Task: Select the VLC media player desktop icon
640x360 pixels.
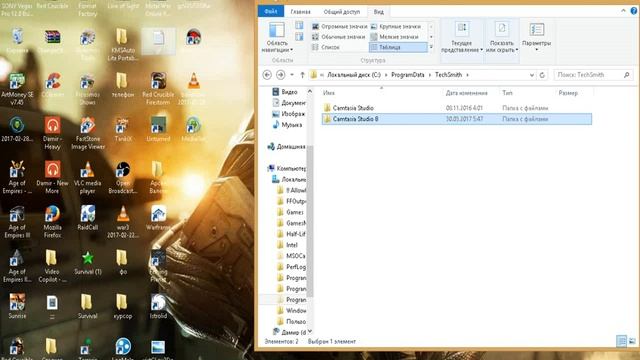Action: tap(87, 178)
